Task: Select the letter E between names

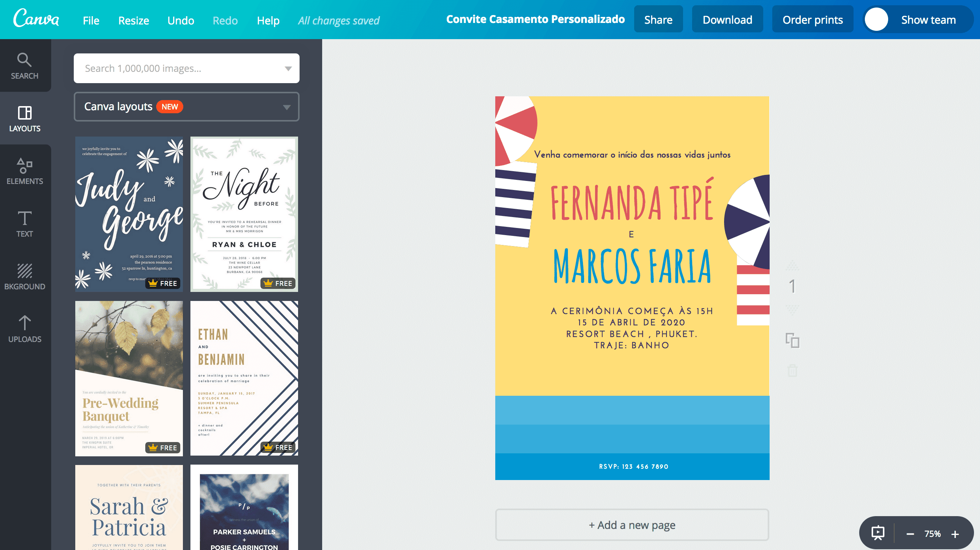Action: (x=632, y=234)
